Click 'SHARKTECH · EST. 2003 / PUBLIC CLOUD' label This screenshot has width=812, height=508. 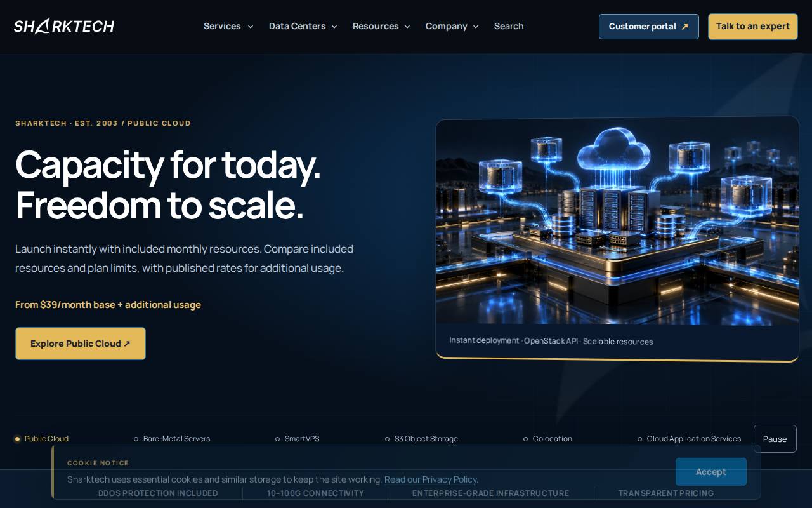(x=103, y=123)
